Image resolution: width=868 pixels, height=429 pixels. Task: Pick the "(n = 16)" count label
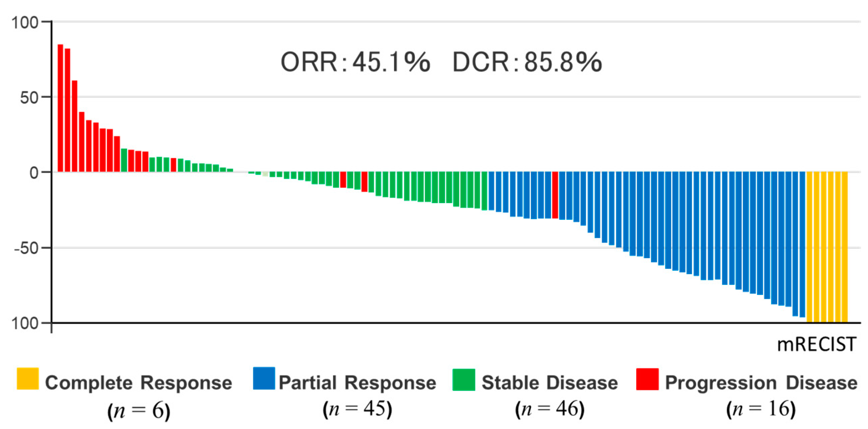tap(761, 409)
